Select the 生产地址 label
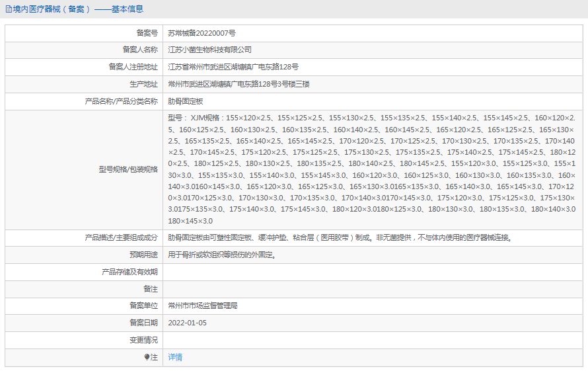This screenshot has width=588, height=371. pyautogui.click(x=143, y=84)
